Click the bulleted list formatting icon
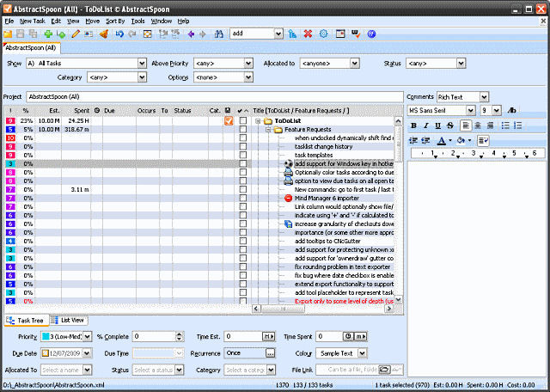Viewport: 550px width, 392px height. (x=505, y=126)
